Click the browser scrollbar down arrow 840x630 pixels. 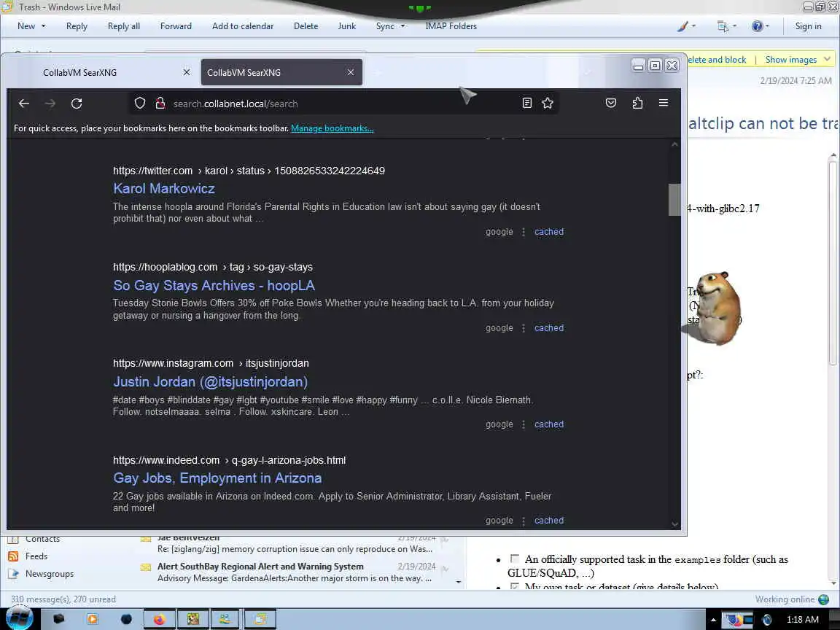tap(674, 524)
